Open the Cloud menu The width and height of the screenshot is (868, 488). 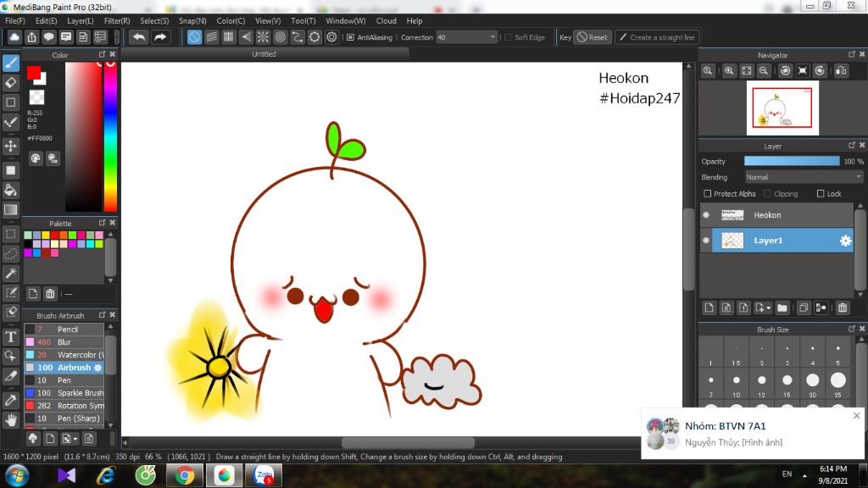[x=386, y=20]
